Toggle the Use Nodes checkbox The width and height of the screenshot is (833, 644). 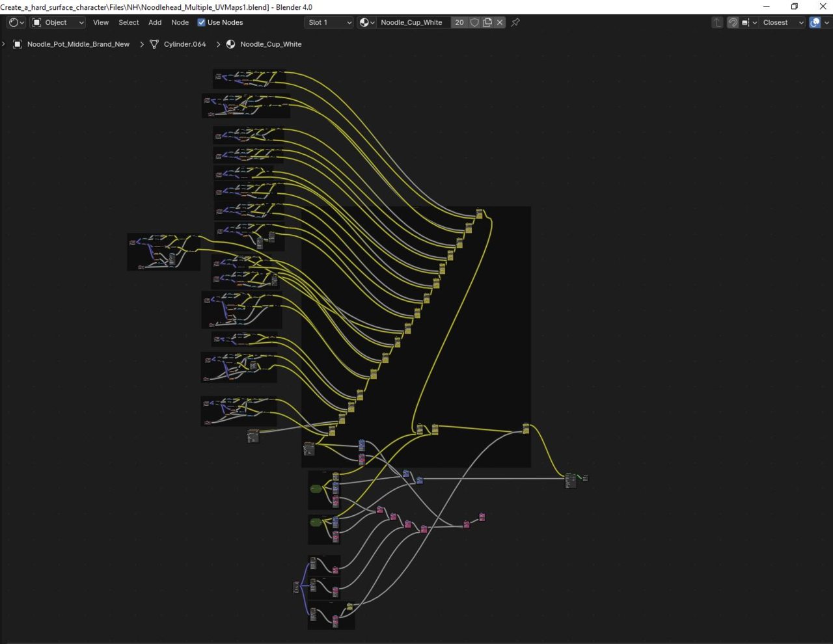click(x=202, y=22)
